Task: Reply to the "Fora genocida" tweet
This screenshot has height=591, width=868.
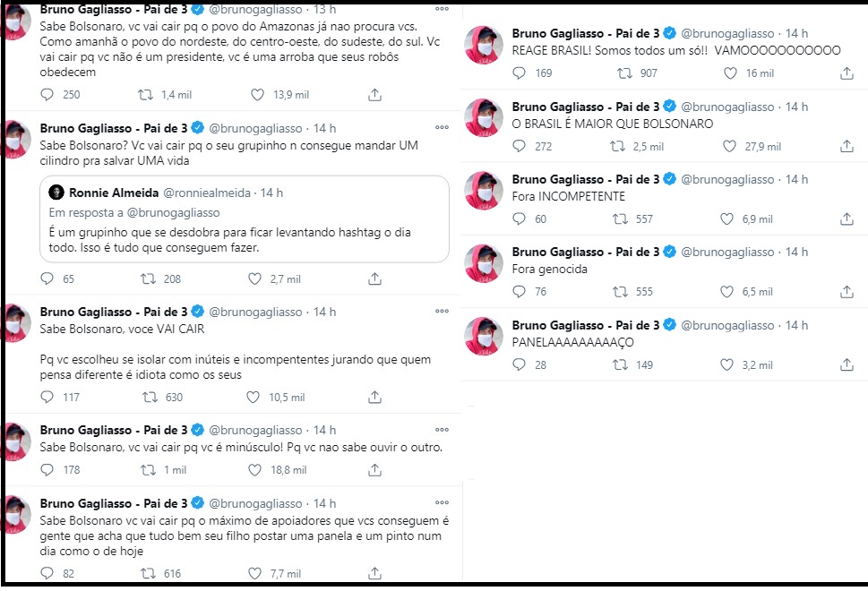Action: click(x=518, y=291)
